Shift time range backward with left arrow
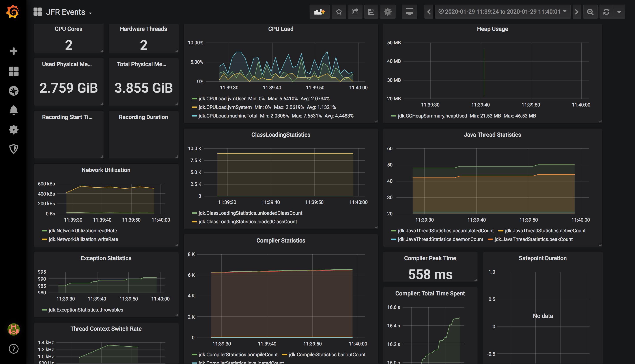This screenshot has width=635, height=364. pos(429,12)
